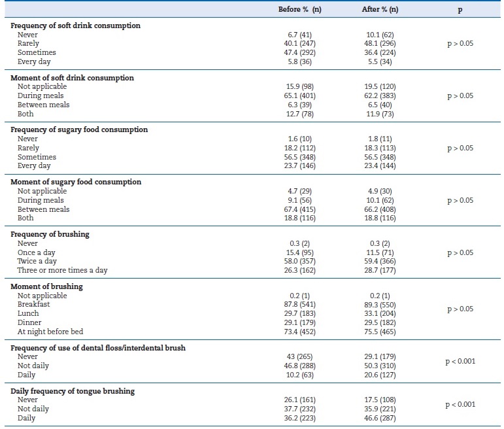Click the 'After % (n)' column header
This screenshot has height=429, width=504.
380,9
